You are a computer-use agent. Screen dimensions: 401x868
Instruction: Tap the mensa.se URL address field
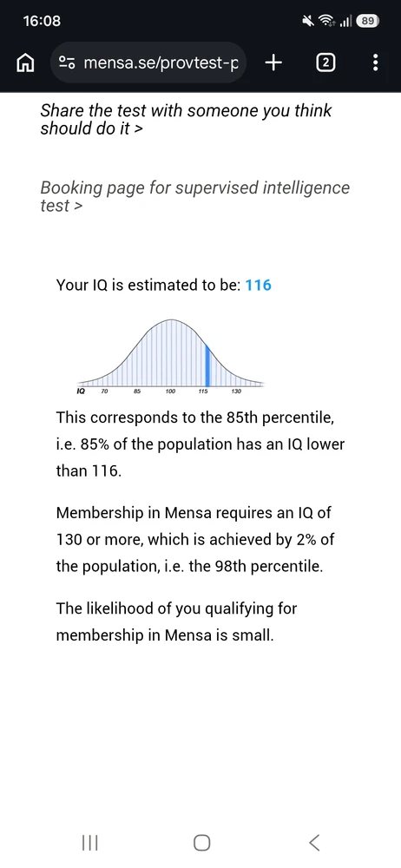point(148,63)
